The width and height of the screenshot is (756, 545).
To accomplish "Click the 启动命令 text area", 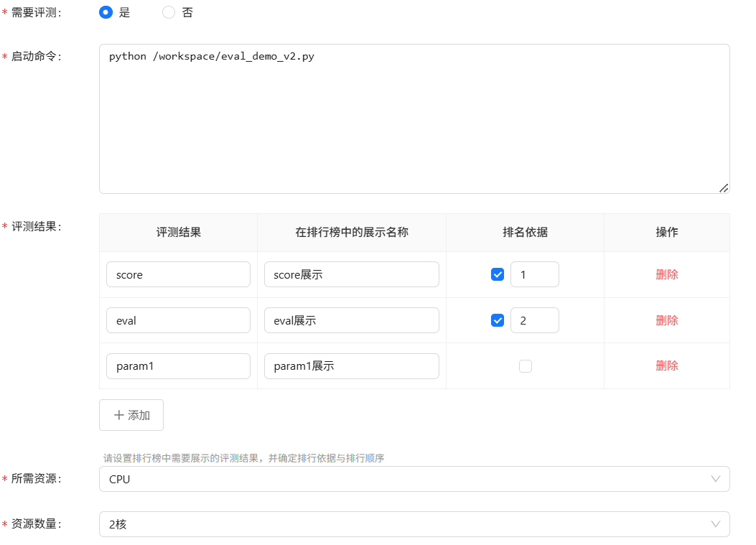I will coord(414,118).
